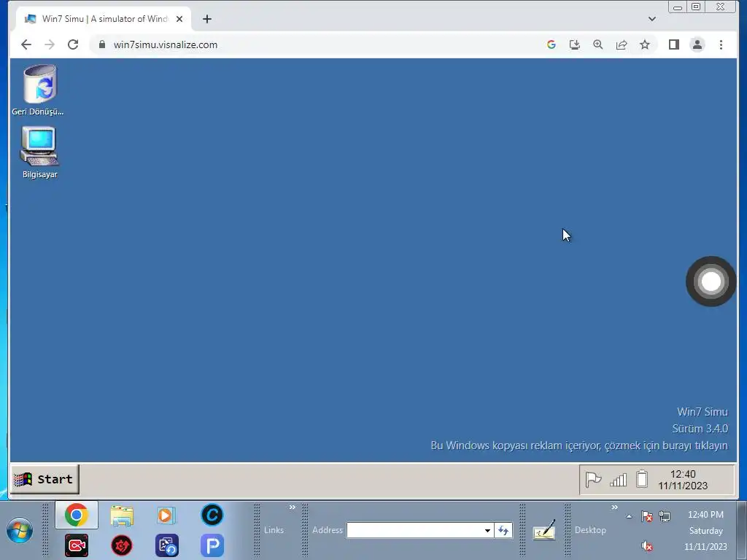Focus the win7simu.visnalize.com address bar
This screenshot has width=747, height=560.
coord(166,44)
